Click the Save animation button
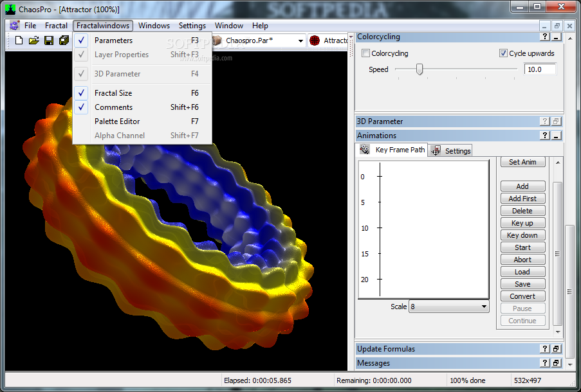This screenshot has width=581, height=392. pyautogui.click(x=522, y=284)
